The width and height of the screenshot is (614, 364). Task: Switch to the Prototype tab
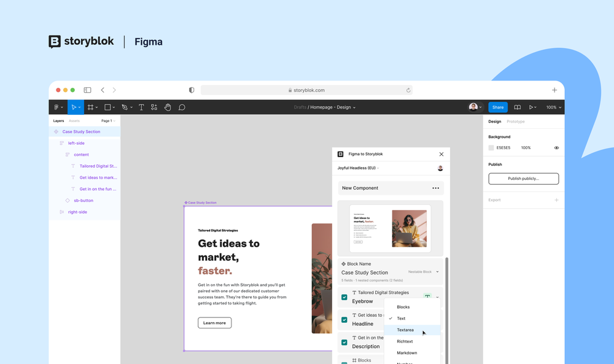click(x=515, y=122)
